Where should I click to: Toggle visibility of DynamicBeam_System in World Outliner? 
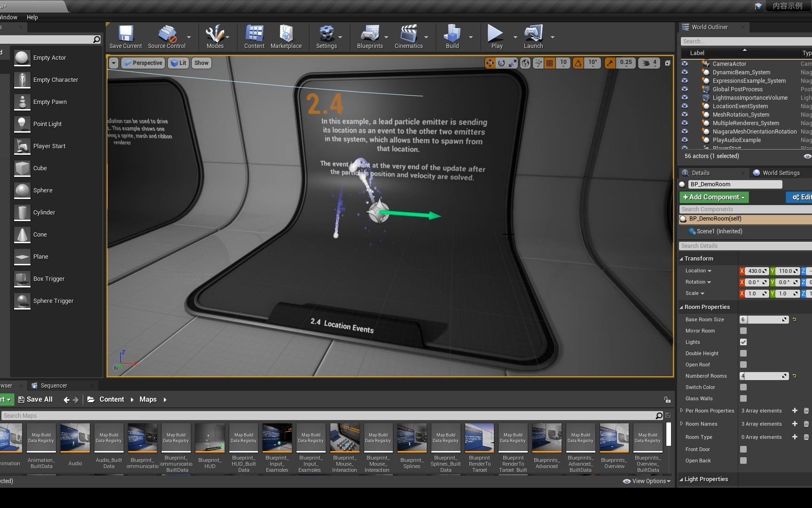tap(685, 72)
